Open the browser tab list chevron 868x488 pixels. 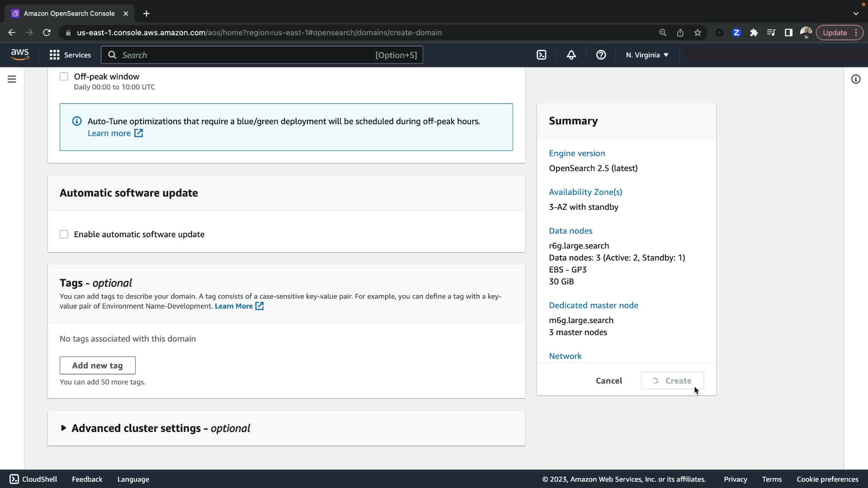tap(855, 14)
